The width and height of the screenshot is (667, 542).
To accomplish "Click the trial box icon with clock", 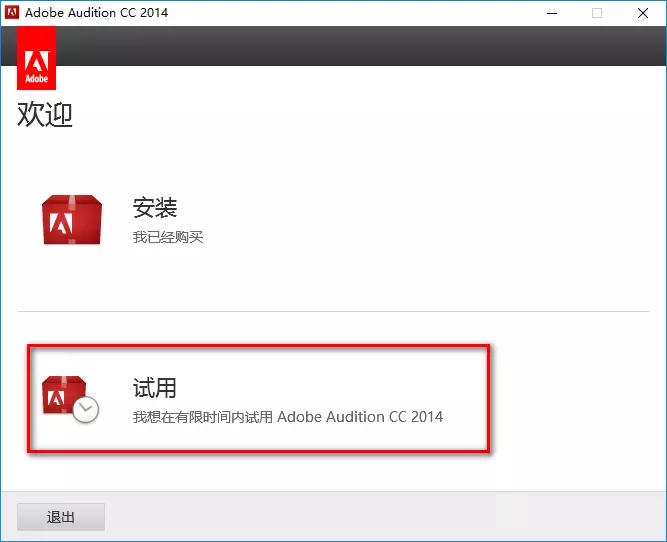I will click(x=70, y=398).
